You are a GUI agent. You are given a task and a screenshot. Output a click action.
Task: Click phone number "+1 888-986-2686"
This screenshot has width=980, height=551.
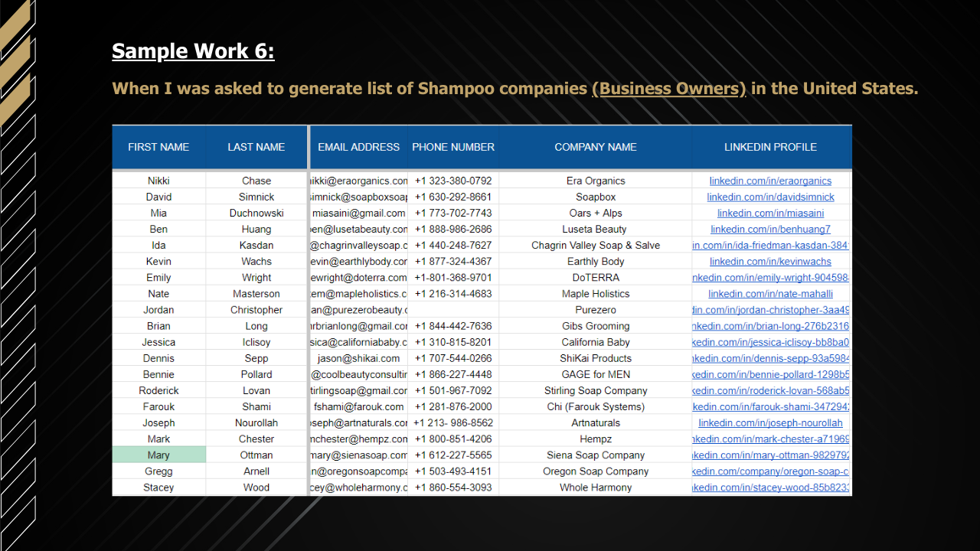[x=453, y=230]
